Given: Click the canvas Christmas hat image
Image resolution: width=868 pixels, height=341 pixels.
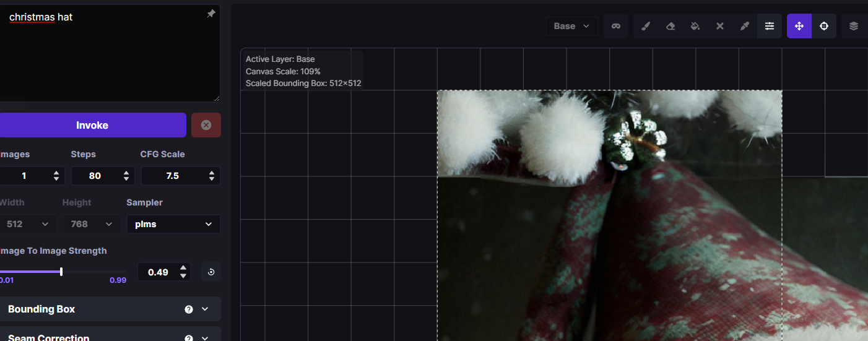Looking at the screenshot, I should (x=610, y=215).
